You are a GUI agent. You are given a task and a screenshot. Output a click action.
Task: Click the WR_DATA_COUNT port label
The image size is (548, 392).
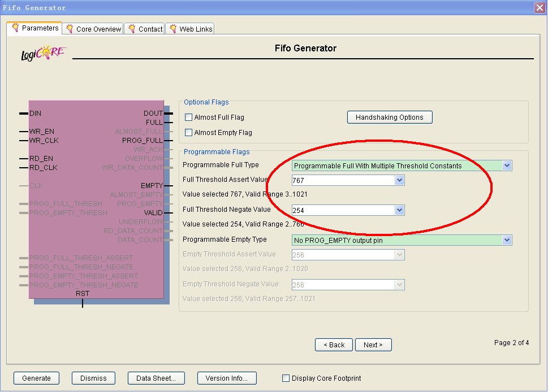[x=132, y=168]
